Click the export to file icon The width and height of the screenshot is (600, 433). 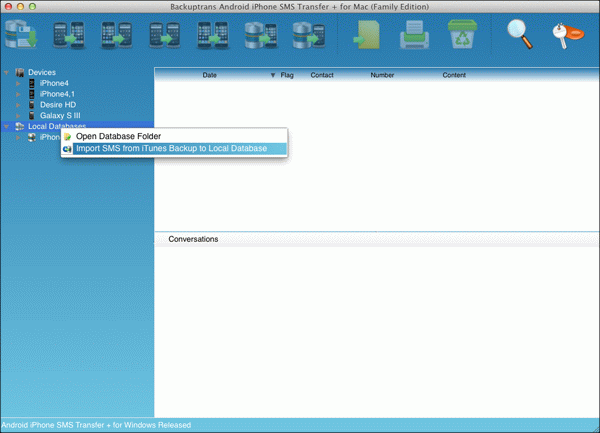(367, 35)
